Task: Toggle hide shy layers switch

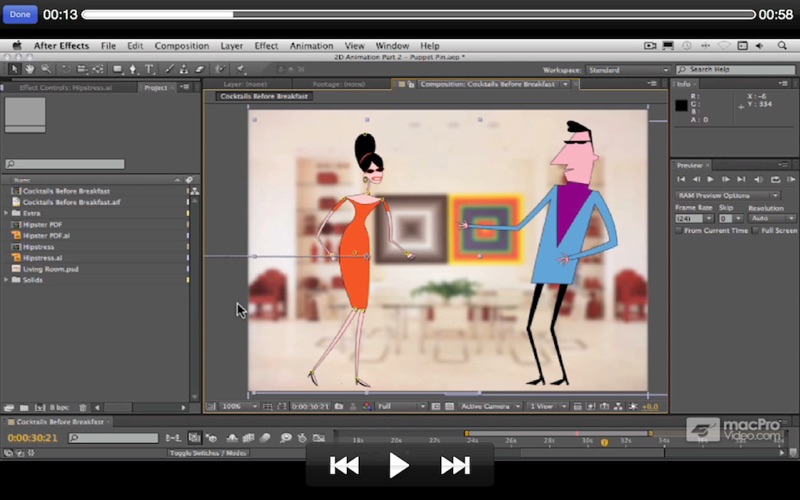Action: pyautogui.click(x=232, y=438)
